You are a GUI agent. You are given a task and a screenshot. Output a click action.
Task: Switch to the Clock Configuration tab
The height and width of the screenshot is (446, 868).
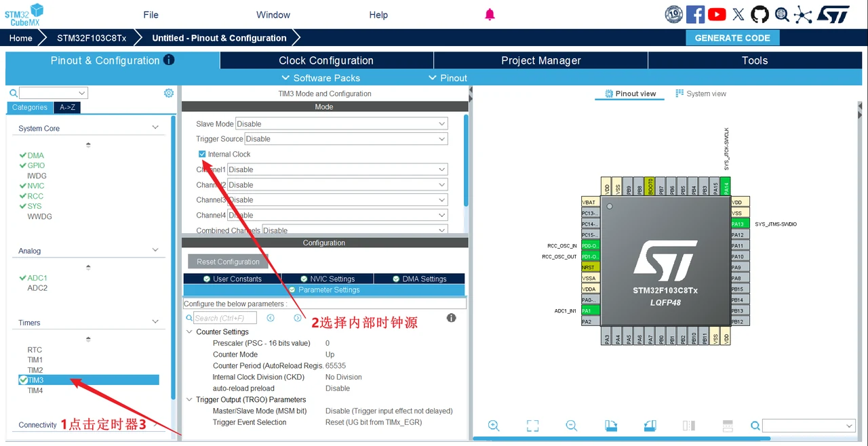(x=326, y=60)
